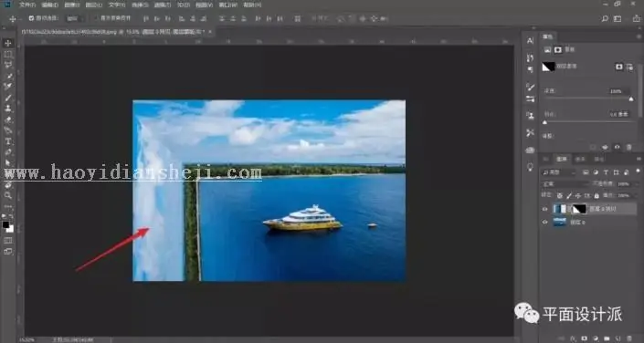Click the apply mask icon in Properties
644x343 pixels.
click(x=605, y=147)
